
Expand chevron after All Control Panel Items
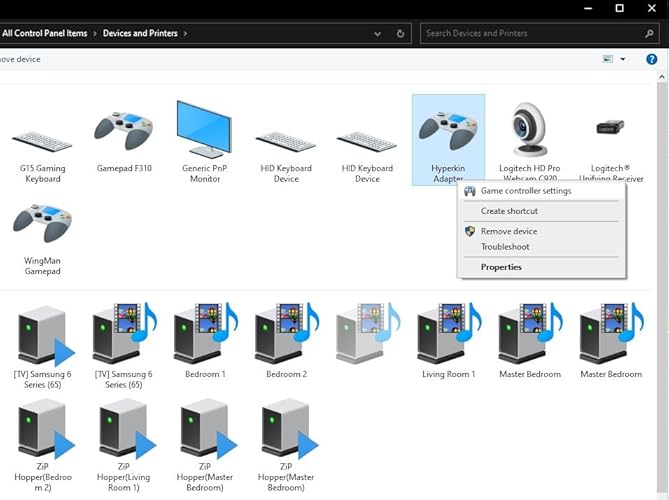pos(95,33)
